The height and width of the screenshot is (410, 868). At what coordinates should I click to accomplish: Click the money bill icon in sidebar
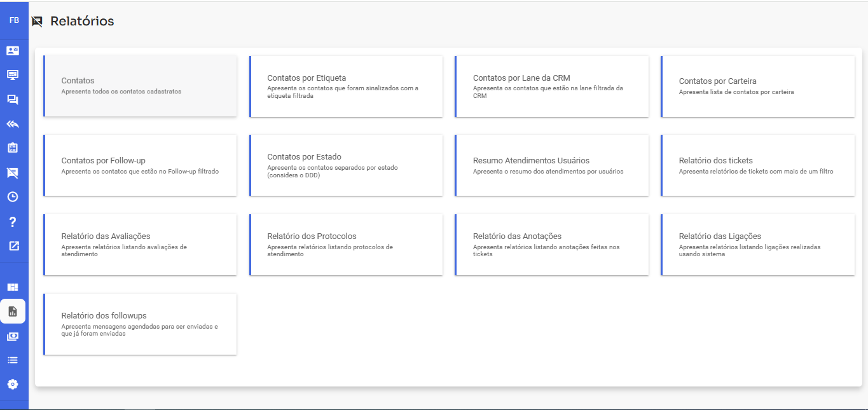coord(13,336)
